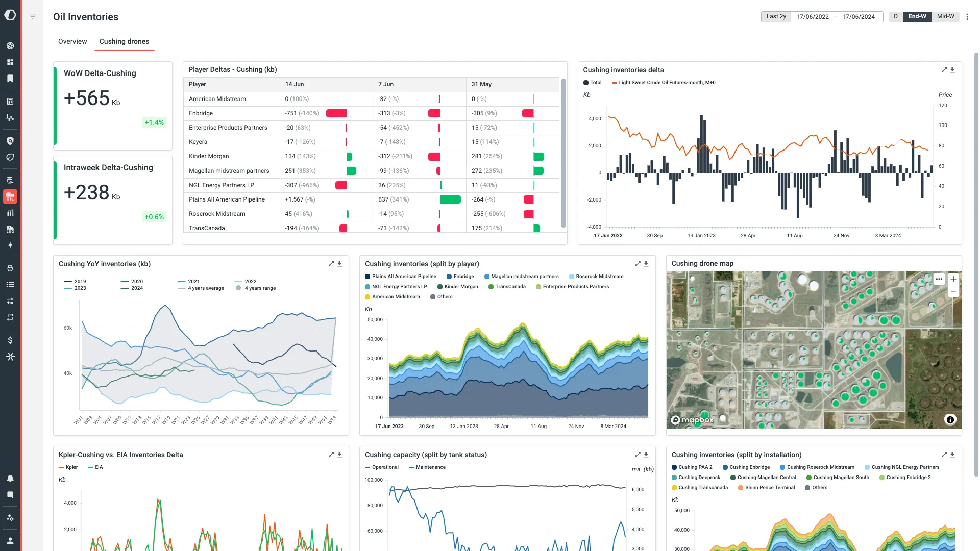The width and height of the screenshot is (980, 551).
Task: Zoom out on the Cushing drone map
Action: (x=953, y=291)
